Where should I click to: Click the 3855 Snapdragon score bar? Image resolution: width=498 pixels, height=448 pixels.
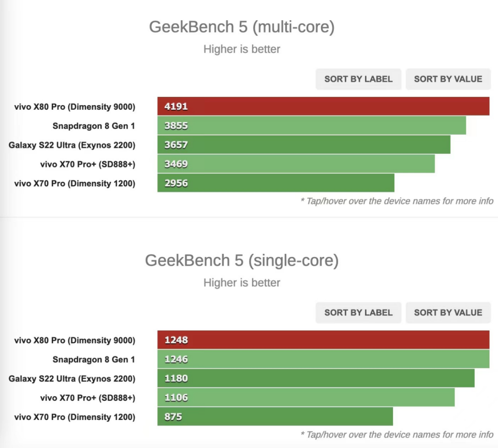pos(312,125)
